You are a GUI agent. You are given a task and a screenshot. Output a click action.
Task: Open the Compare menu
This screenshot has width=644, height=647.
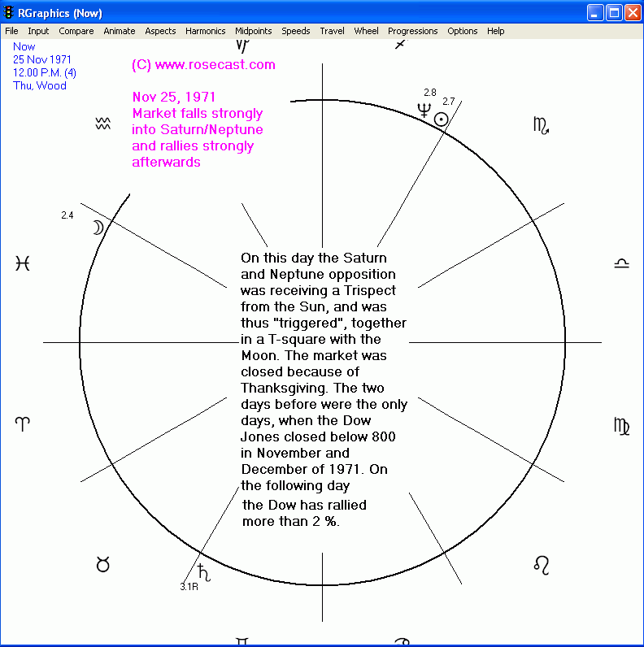(76, 31)
